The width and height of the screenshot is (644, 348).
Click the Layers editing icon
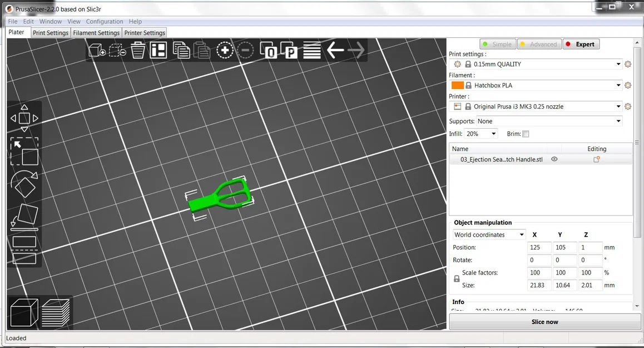(312, 51)
